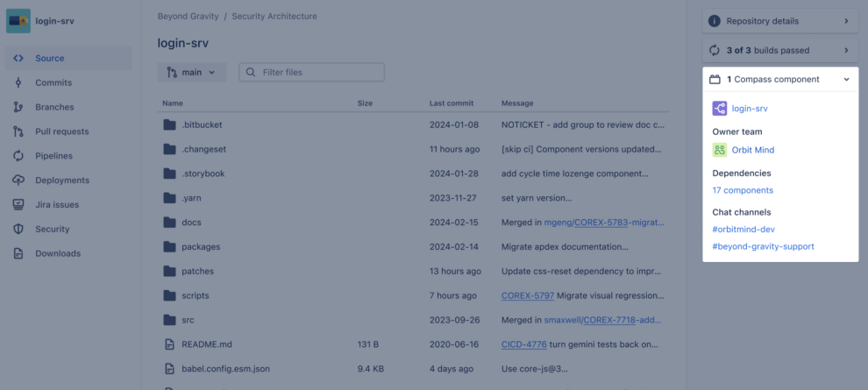Click the Security shield icon

click(x=18, y=229)
